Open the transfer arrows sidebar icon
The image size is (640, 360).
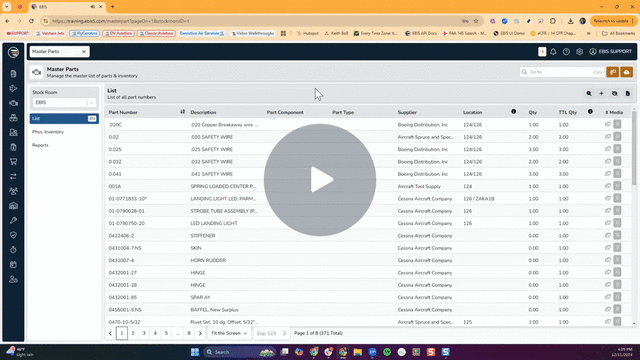point(13,176)
